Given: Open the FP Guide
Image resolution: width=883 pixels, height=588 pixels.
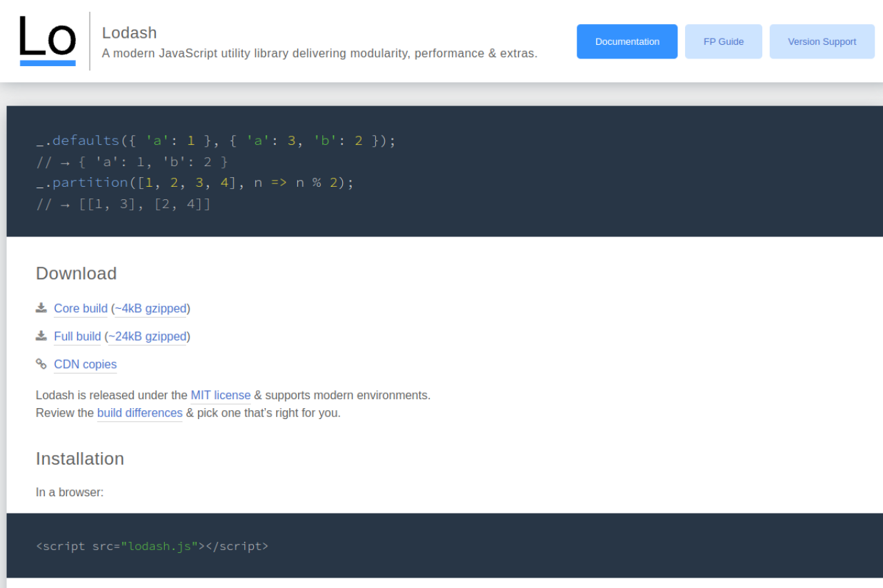Looking at the screenshot, I should point(724,41).
